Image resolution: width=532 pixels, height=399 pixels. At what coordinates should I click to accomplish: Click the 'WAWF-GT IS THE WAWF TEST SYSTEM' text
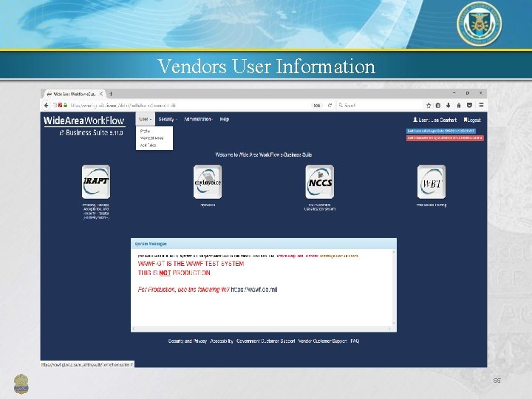(x=191, y=264)
